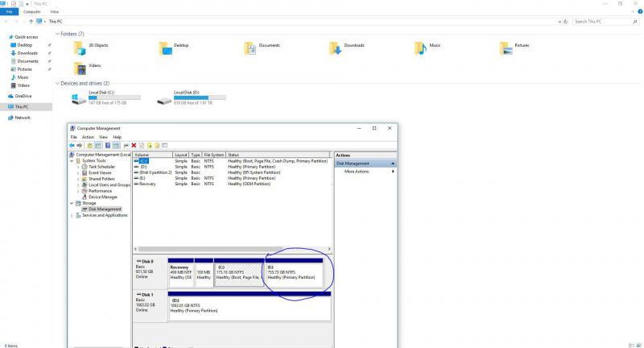The image size is (644, 348).
Task: Click the Status column header
Action: coord(233,155)
